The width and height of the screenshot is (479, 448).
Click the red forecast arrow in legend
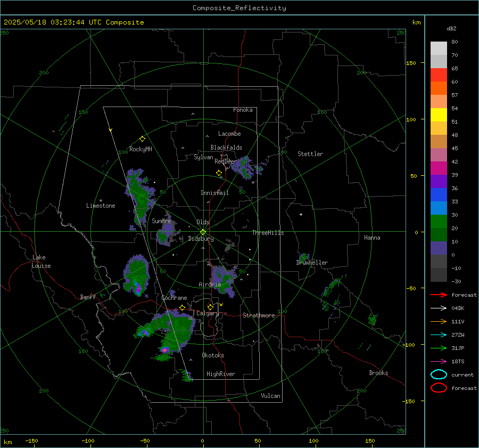coord(439,295)
